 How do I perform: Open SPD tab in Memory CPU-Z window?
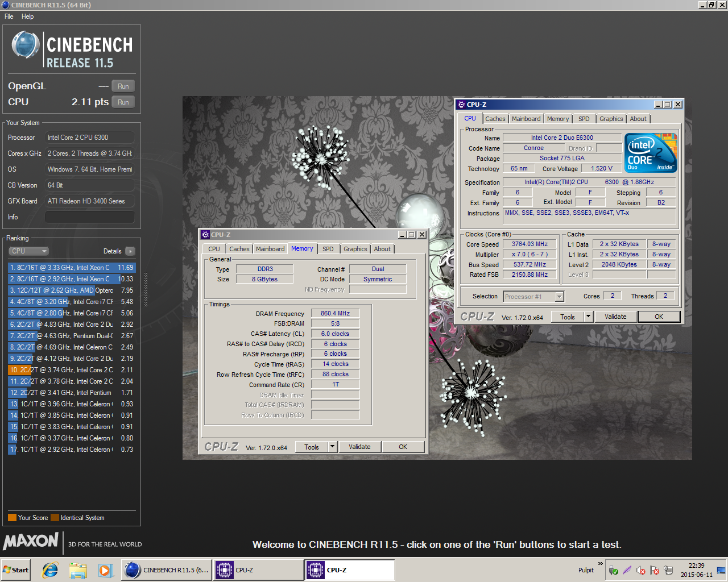coord(328,249)
